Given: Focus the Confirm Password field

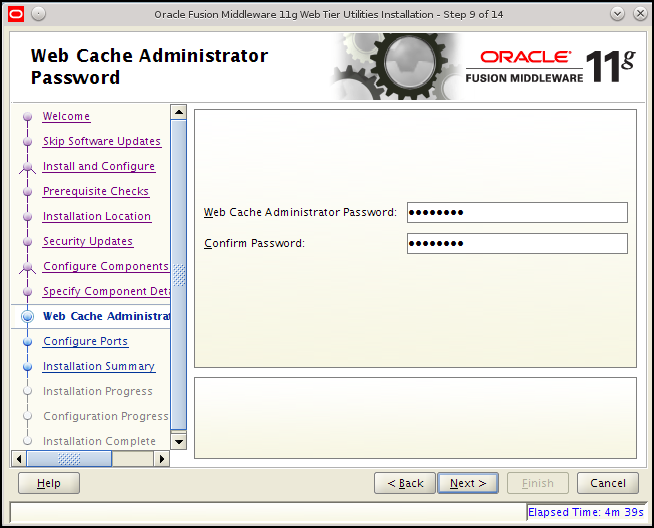Looking at the screenshot, I should click(x=517, y=244).
